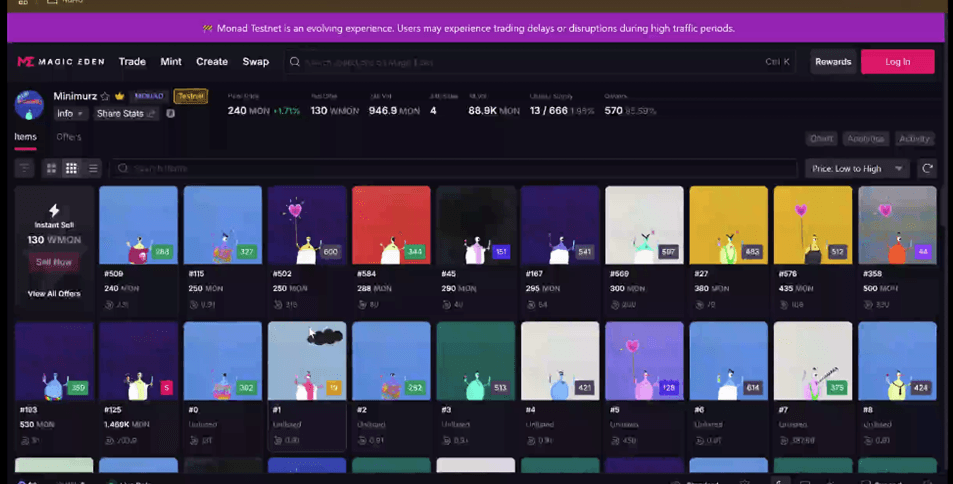Focus the top collections search field
This screenshot has height=484, width=953.
tap(540, 61)
